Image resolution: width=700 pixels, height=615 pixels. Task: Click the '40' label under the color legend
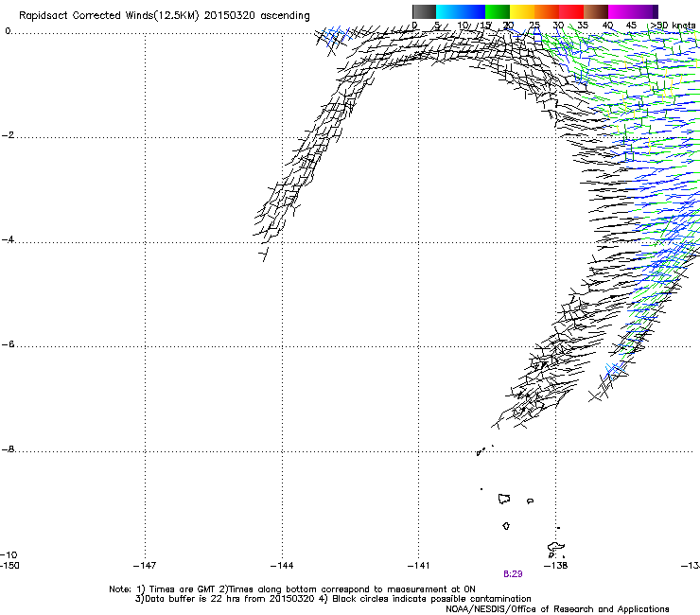tap(607, 26)
